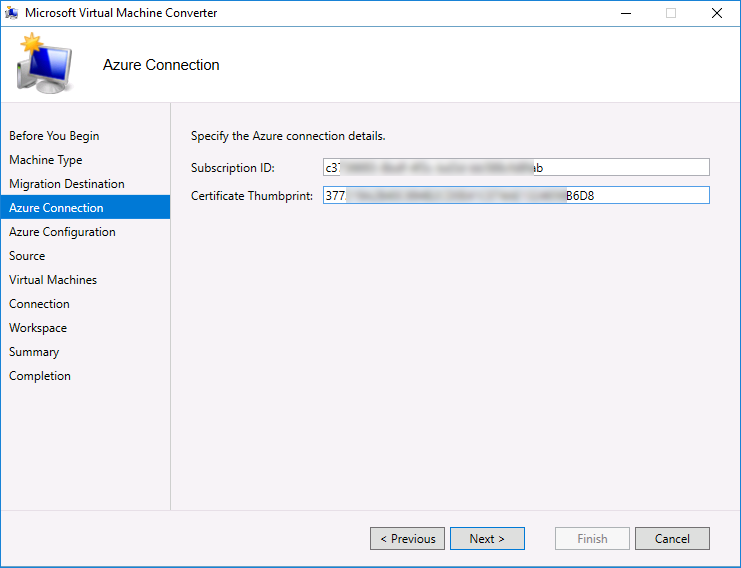Click the disabled maximize window button
Viewport: 741px width, 568px height.
coord(671,13)
